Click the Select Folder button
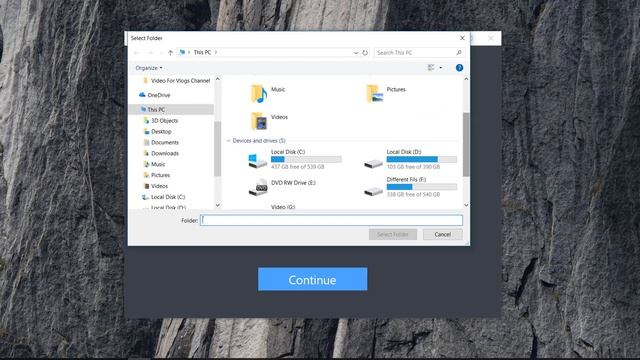This screenshot has width=640, height=360. [393, 234]
